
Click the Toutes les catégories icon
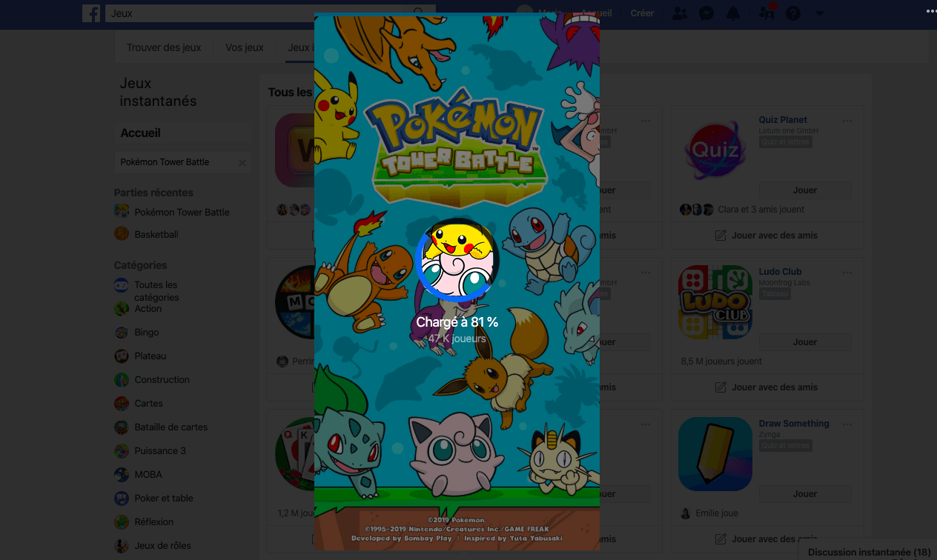[x=122, y=284]
